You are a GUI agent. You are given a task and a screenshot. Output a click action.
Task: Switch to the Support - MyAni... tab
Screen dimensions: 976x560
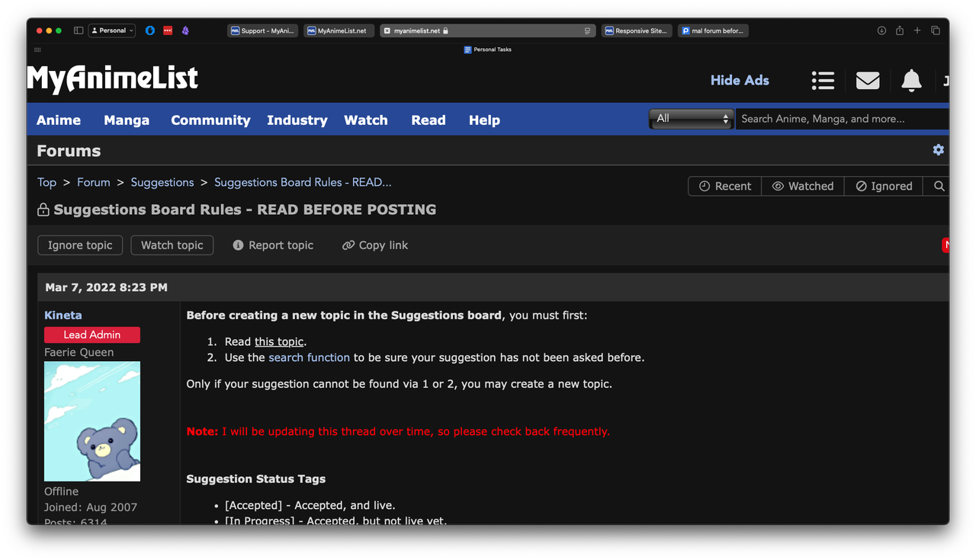click(263, 30)
